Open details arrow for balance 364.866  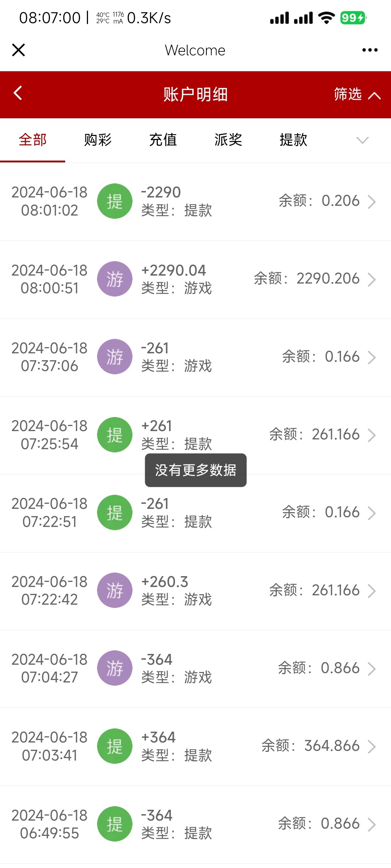tap(372, 746)
